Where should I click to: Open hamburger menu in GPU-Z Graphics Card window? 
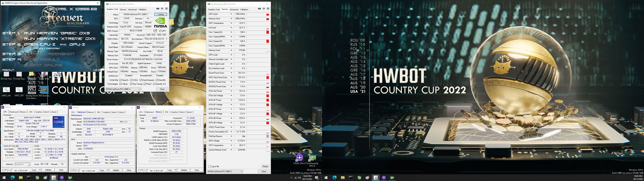[166, 9]
